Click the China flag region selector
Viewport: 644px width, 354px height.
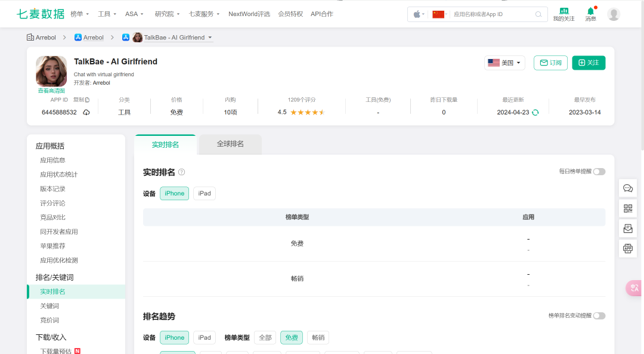[439, 14]
